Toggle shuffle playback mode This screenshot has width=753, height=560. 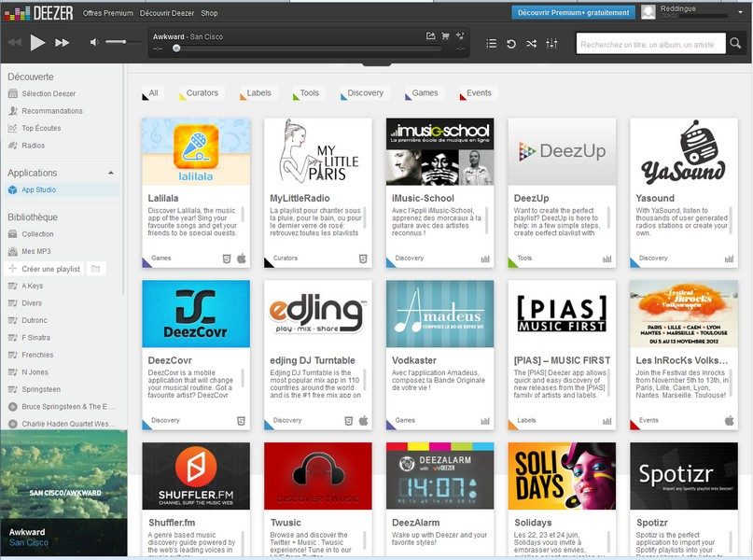[x=531, y=44]
